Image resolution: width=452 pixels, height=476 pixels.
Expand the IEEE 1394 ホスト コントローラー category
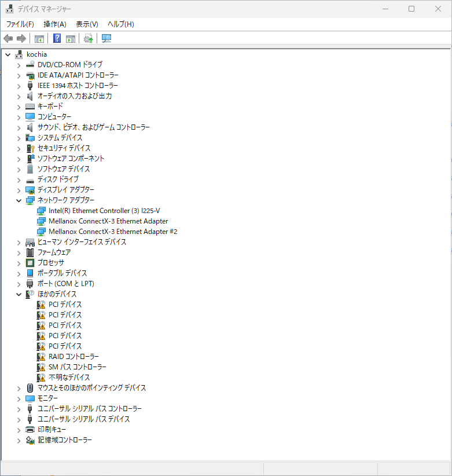click(19, 86)
